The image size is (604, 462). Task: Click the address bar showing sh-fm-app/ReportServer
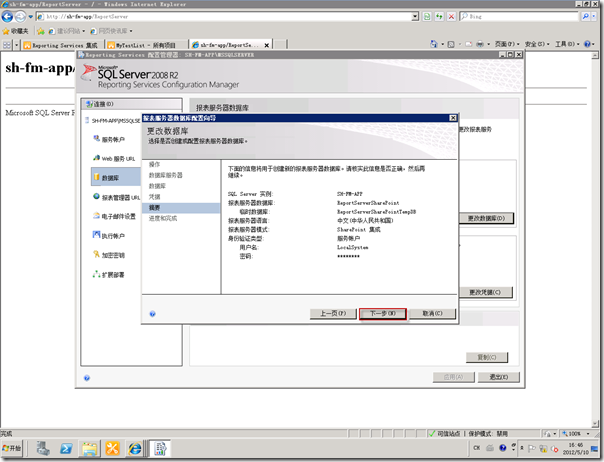coord(224,17)
